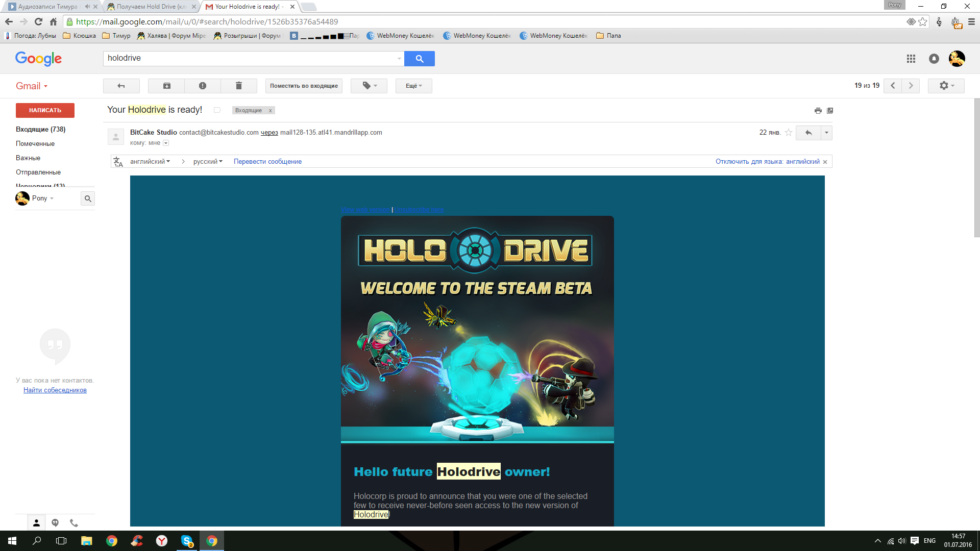Go to the browser home page
This screenshot has height=551, width=980.
coord(53,21)
